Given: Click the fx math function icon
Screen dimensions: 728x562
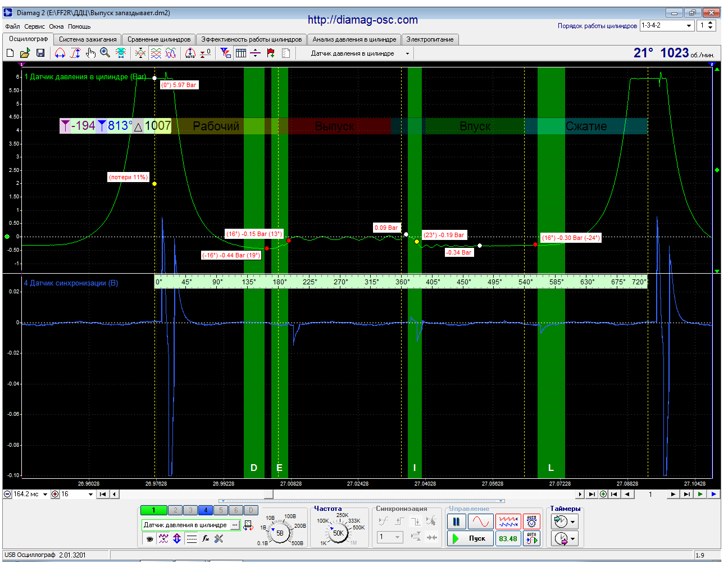Looking at the screenshot, I should pos(206,538).
